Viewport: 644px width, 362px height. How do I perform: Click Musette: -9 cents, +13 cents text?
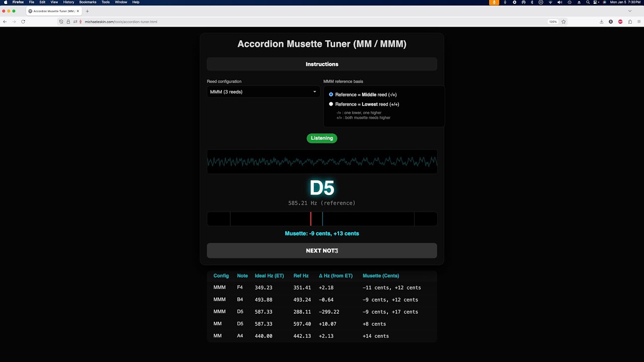click(x=322, y=233)
